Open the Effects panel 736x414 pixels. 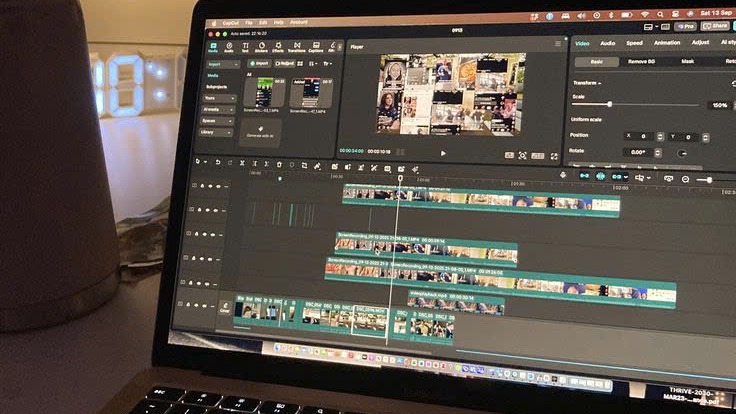click(x=278, y=46)
